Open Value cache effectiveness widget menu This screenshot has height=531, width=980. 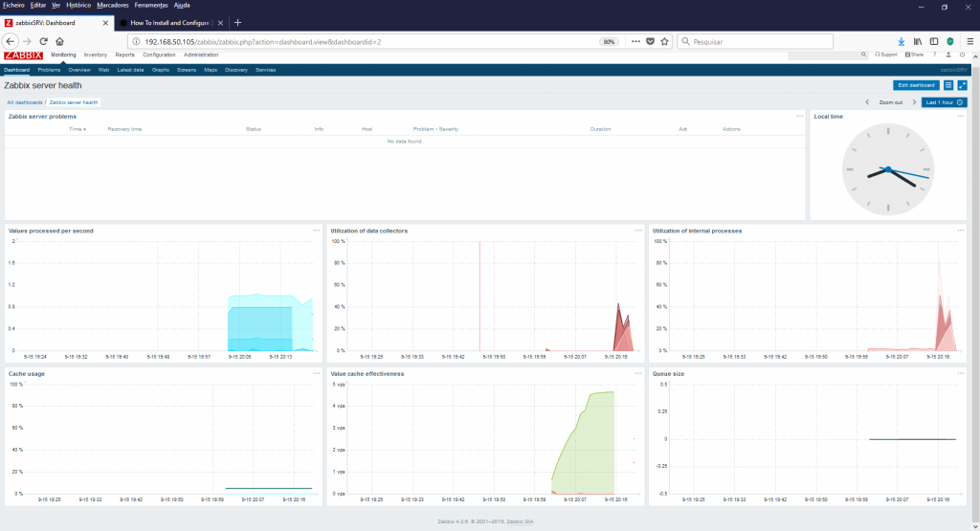(638, 373)
